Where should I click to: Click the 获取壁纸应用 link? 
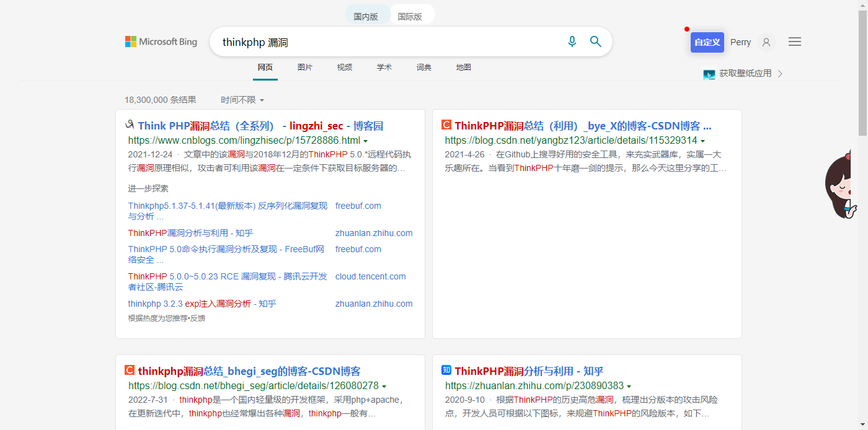pos(745,73)
